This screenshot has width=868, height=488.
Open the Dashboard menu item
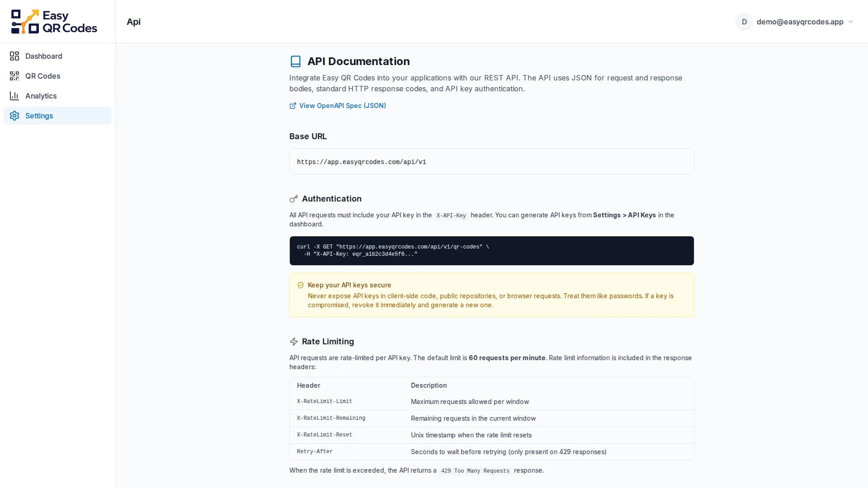coord(57,56)
